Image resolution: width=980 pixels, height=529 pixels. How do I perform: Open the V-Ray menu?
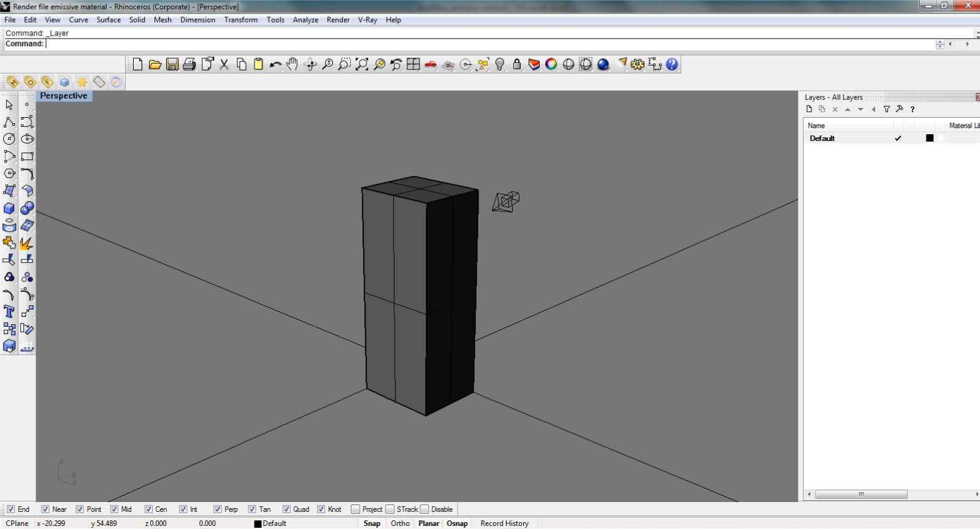[367, 20]
